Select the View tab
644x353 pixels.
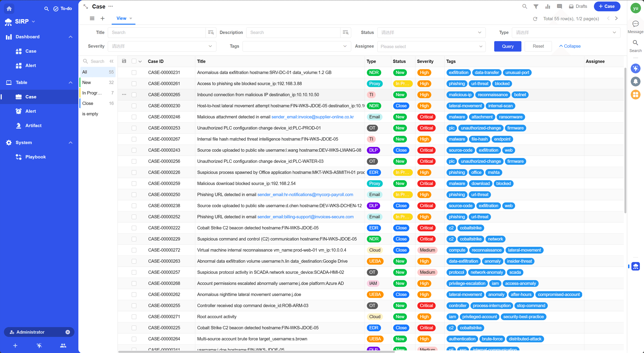point(121,18)
